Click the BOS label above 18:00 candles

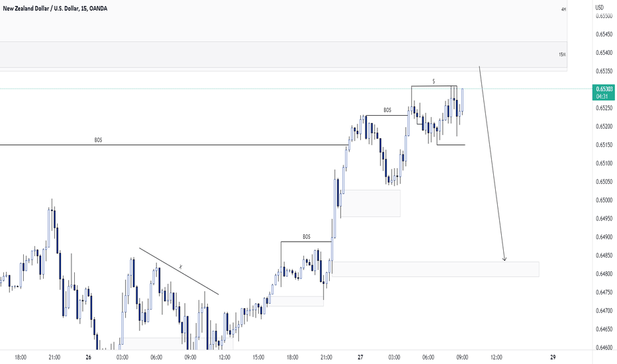coord(306,237)
